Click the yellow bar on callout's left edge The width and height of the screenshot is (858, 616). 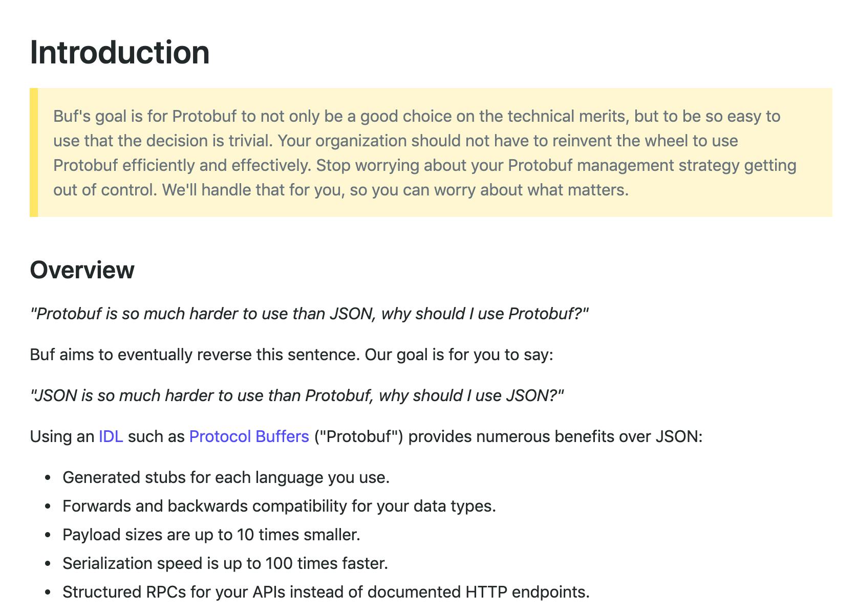(x=34, y=152)
